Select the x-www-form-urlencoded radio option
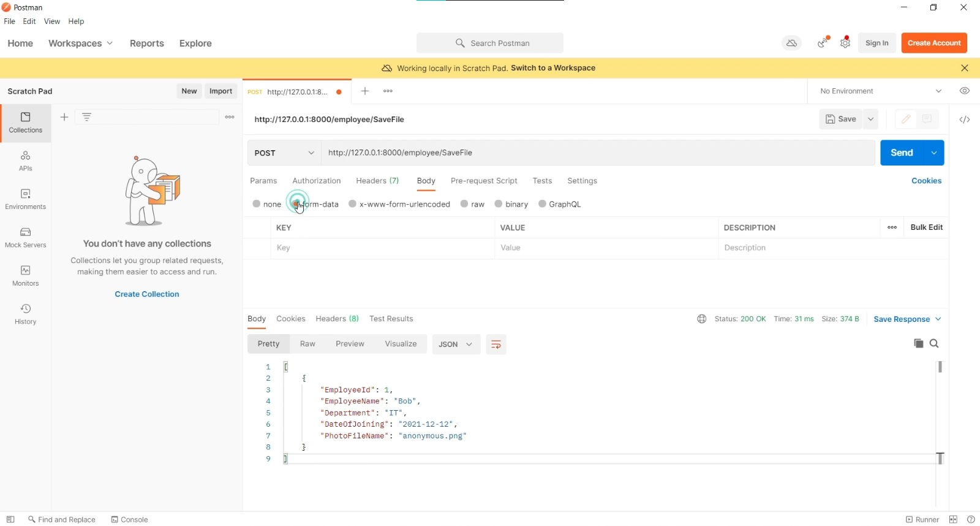The height and width of the screenshot is (526, 980). 353,204
